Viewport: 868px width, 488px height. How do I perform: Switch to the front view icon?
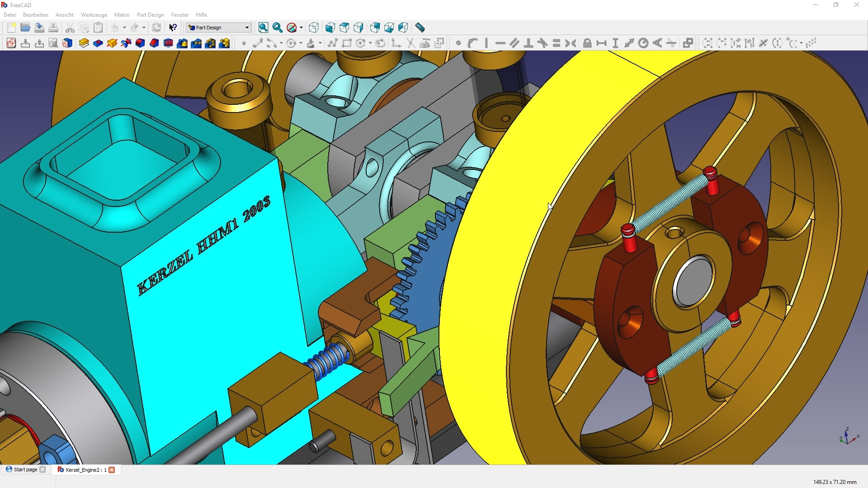[330, 28]
